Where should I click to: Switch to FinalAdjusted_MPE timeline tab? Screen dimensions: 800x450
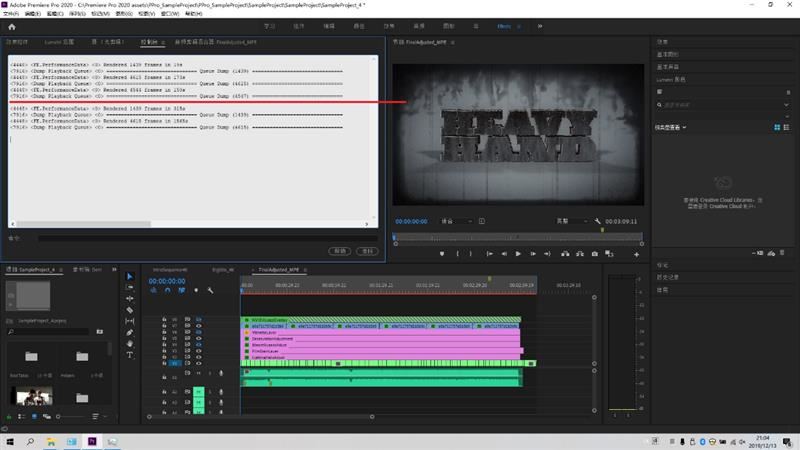(279, 269)
